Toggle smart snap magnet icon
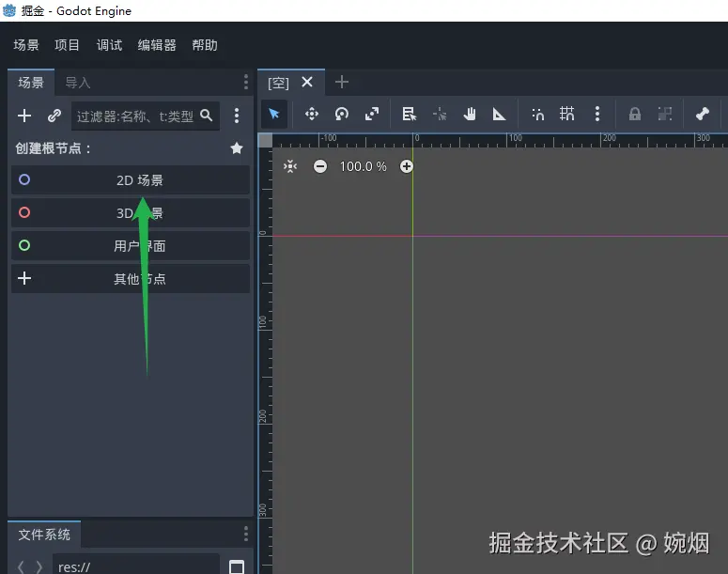Viewport: 728px width, 574px height. [x=537, y=114]
